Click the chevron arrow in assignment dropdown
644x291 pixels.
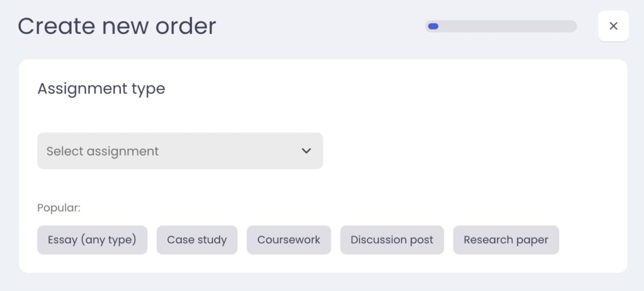306,151
